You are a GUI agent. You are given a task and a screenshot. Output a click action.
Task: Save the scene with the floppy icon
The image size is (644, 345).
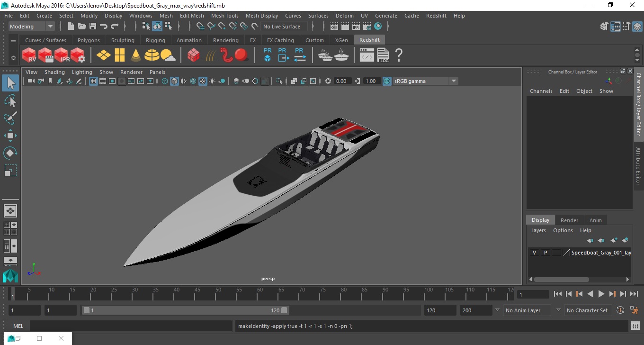tap(93, 27)
